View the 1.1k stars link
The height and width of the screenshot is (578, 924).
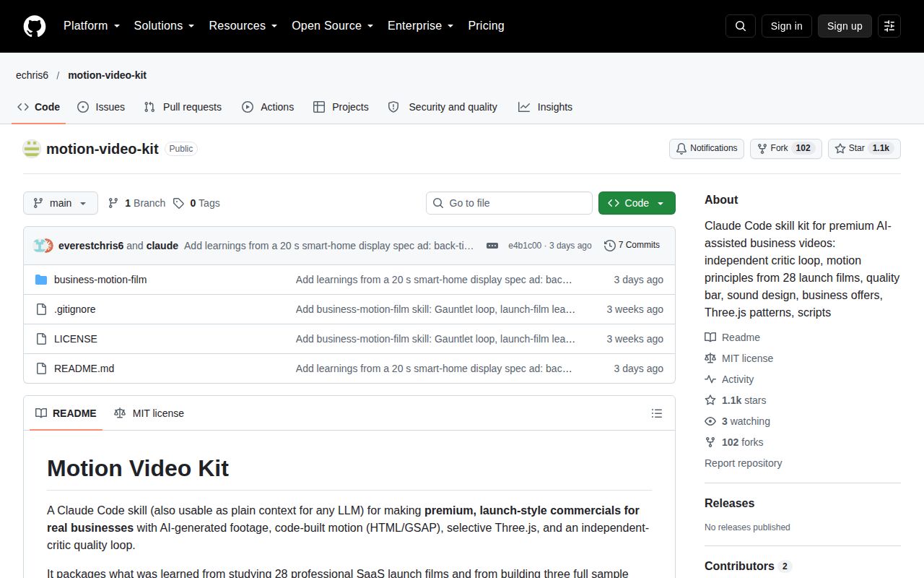736,400
